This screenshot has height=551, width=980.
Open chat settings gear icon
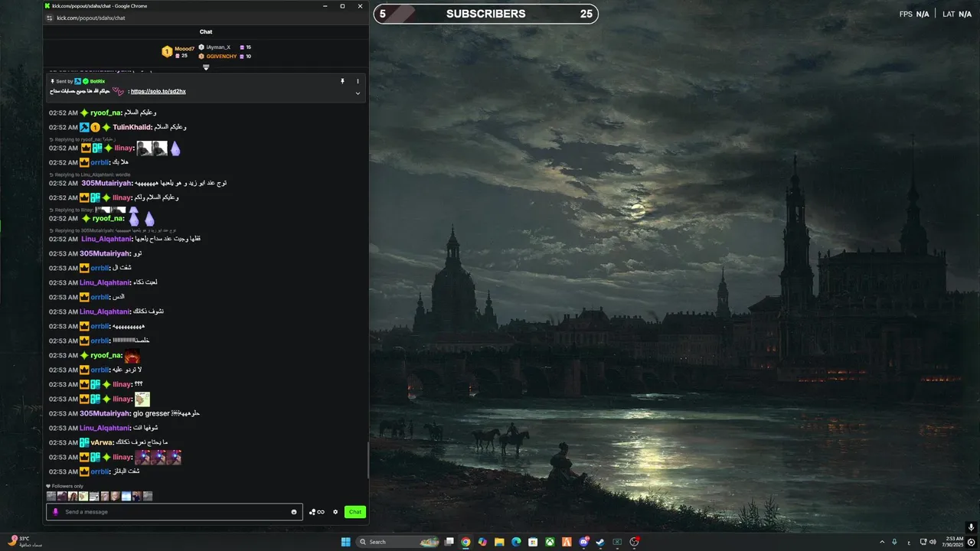335,512
